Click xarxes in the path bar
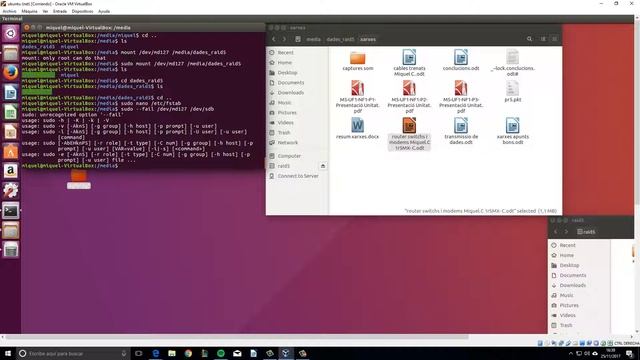 tap(368, 39)
